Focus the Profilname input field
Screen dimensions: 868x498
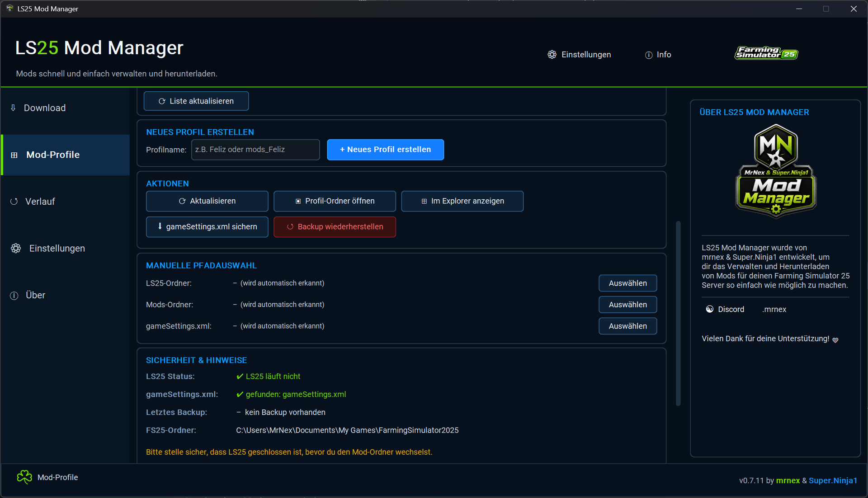tap(255, 150)
